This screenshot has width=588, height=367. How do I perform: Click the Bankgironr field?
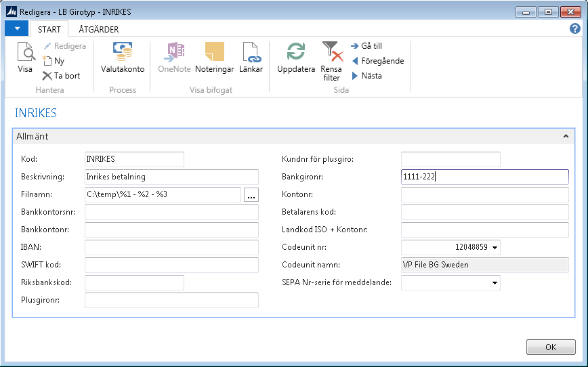click(x=485, y=177)
